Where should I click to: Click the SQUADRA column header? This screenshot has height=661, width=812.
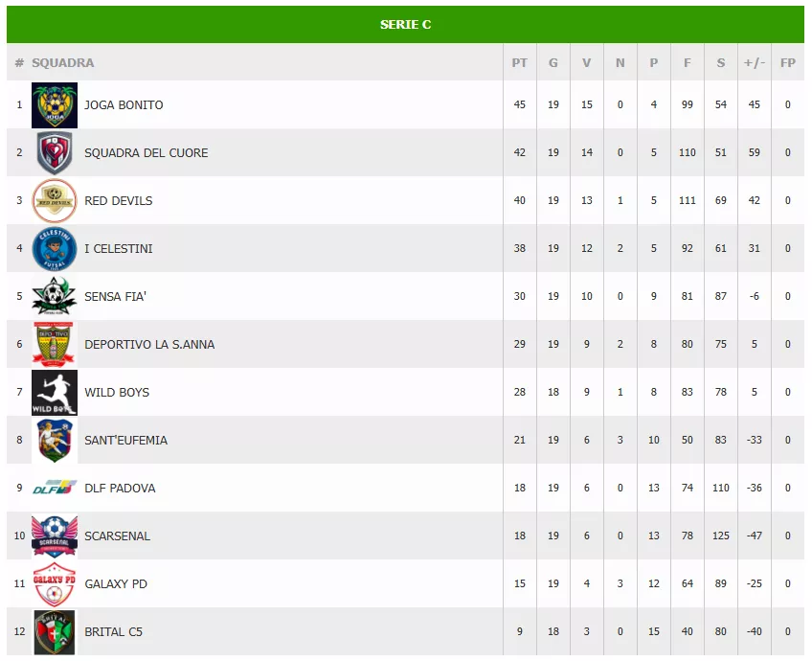click(63, 63)
